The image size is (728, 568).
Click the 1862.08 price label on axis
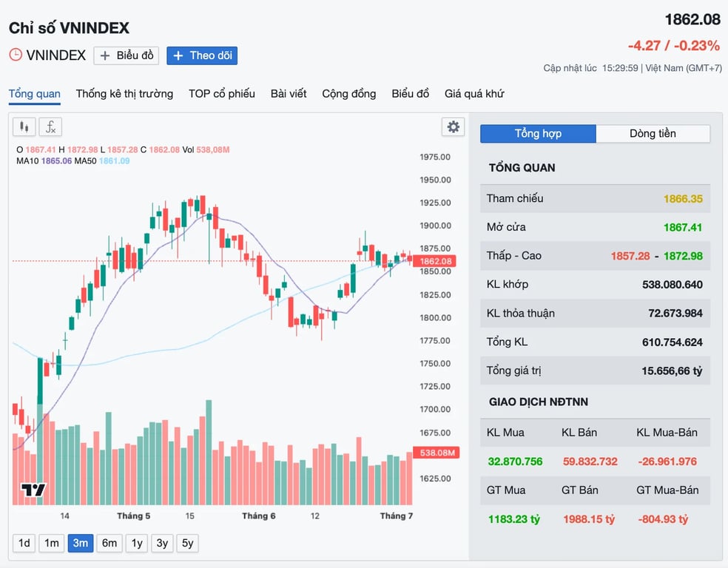[435, 261]
